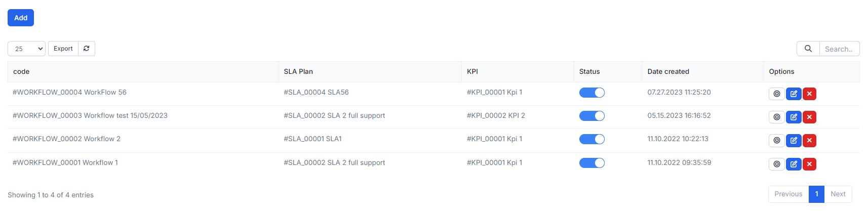Screen dimensions: 868x213
Task: Go to the Next page
Action: [x=838, y=194]
